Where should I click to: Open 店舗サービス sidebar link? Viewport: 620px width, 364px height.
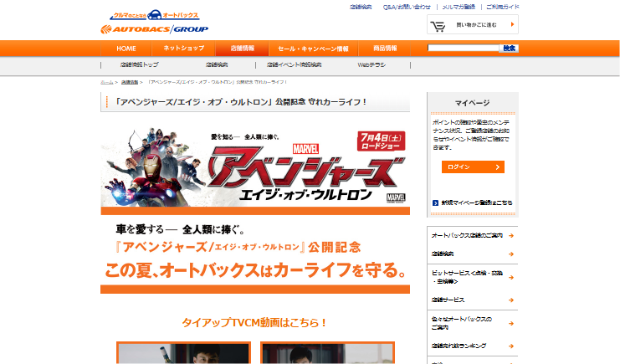[x=448, y=300]
